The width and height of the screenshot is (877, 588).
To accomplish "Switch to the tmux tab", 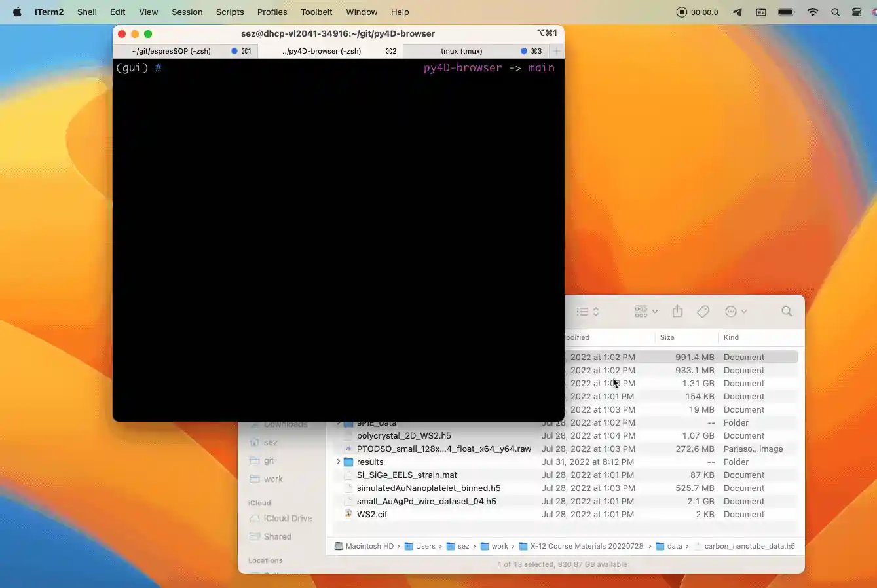I will coord(461,51).
